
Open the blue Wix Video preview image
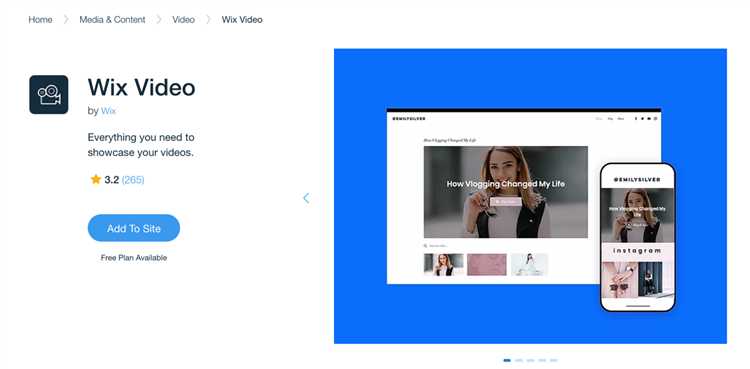pyautogui.click(x=530, y=196)
